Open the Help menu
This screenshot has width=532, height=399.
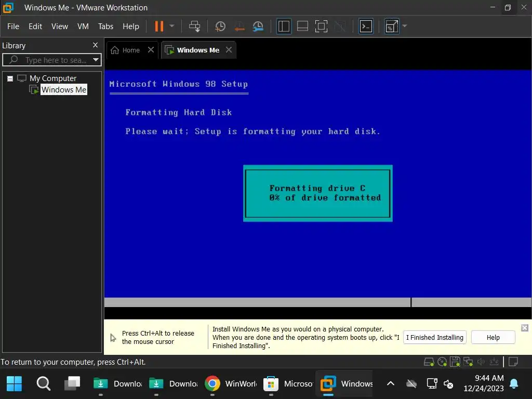click(x=131, y=26)
